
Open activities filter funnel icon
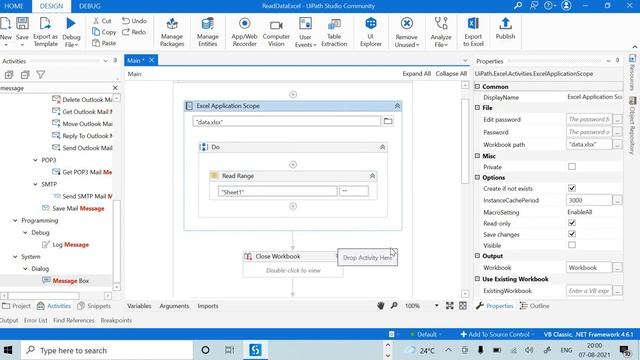[x=40, y=75]
